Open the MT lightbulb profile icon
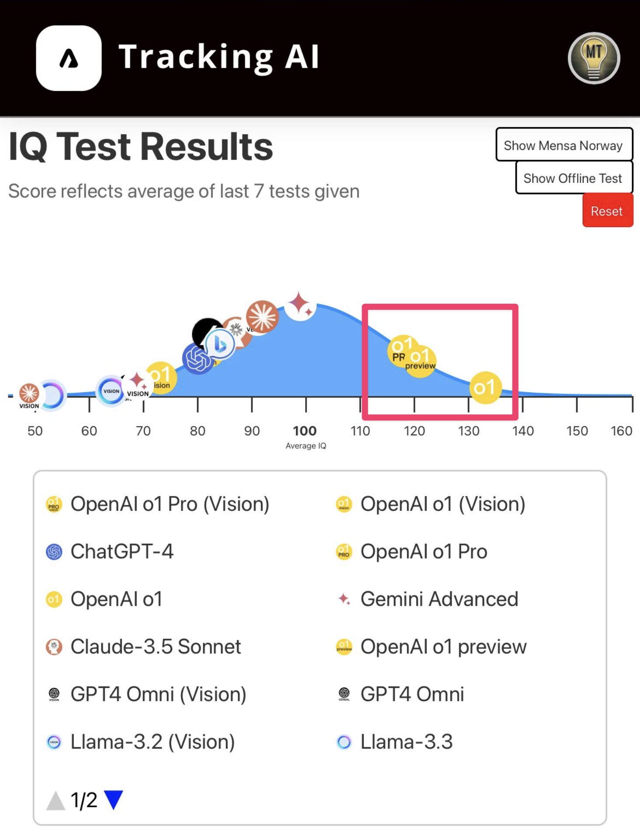This screenshot has height=840, width=640. coord(593,58)
